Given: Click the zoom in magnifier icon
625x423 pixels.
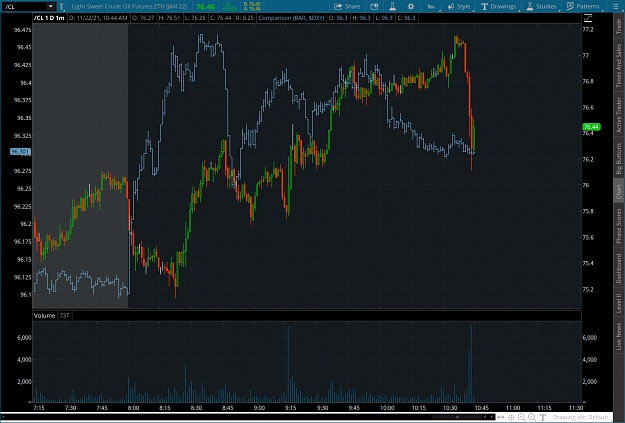Looking at the screenshot, I should point(521,417).
